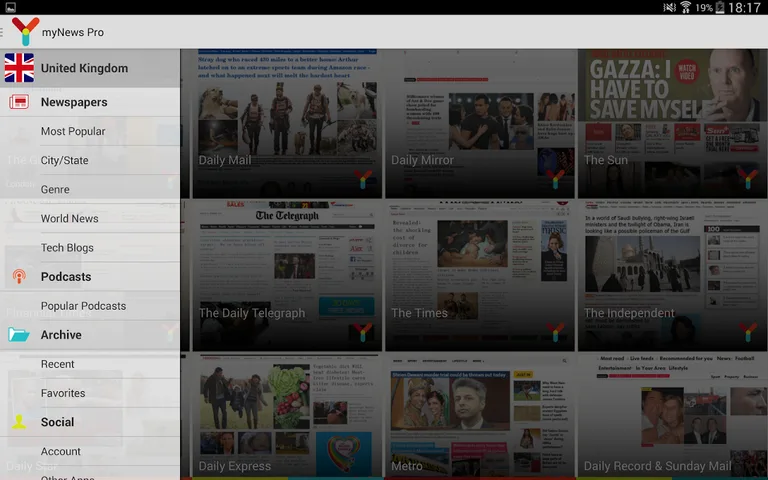Image resolution: width=768 pixels, height=480 pixels.
Task: Open Daily Record & Sunday Mail tile
Action: (x=672, y=415)
